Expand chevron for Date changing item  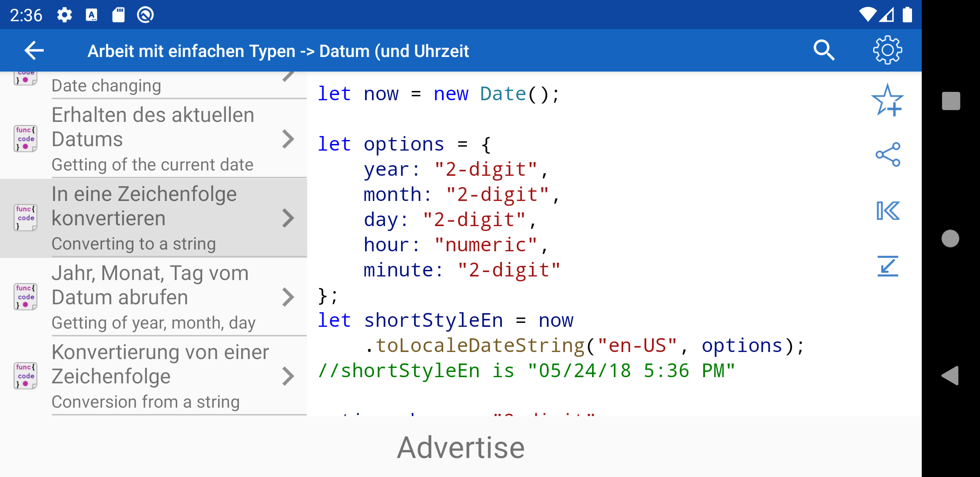tap(288, 77)
